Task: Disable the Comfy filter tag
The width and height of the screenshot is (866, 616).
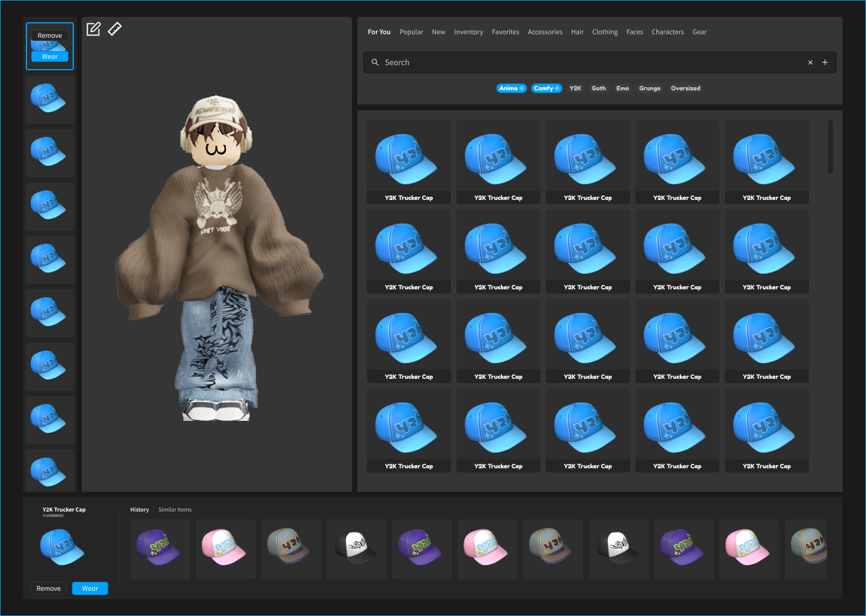Action: pos(547,88)
